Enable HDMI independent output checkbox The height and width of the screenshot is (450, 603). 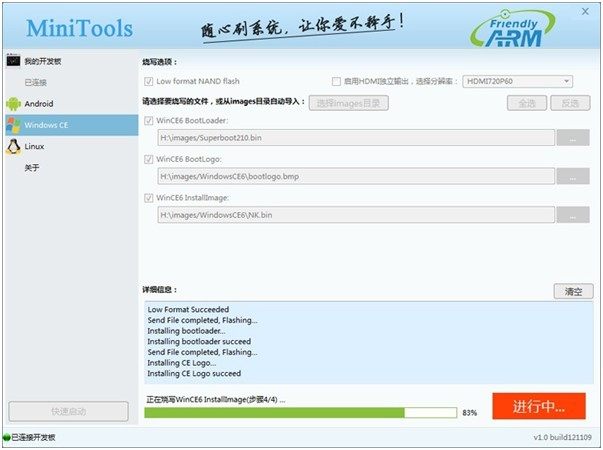pyautogui.click(x=336, y=82)
